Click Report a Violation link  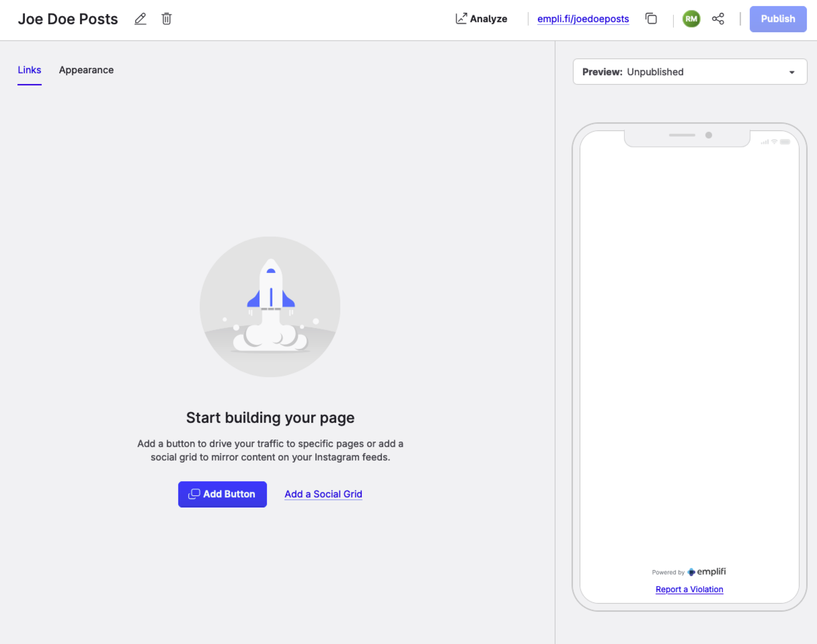click(x=689, y=589)
